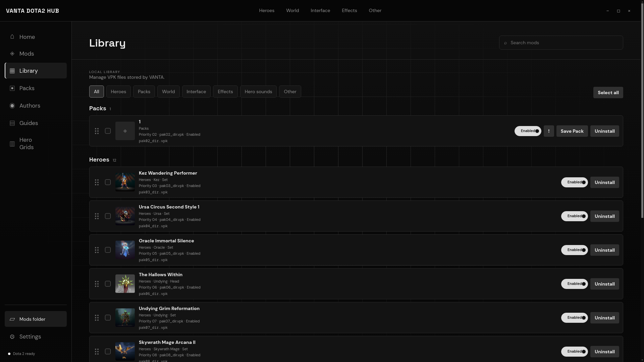Click The Hallows Within thumbnail
This screenshot has width=644, height=362.
click(x=125, y=284)
